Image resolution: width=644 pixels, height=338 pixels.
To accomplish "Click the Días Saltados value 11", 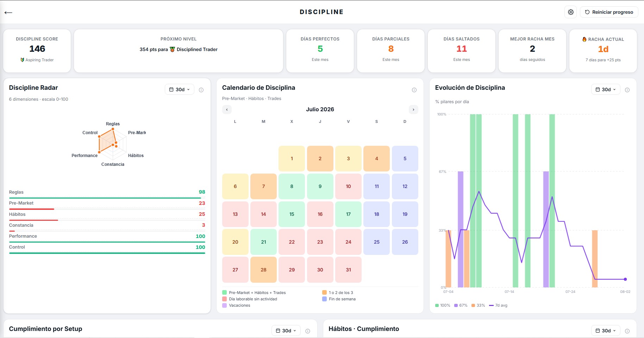I will point(462,49).
